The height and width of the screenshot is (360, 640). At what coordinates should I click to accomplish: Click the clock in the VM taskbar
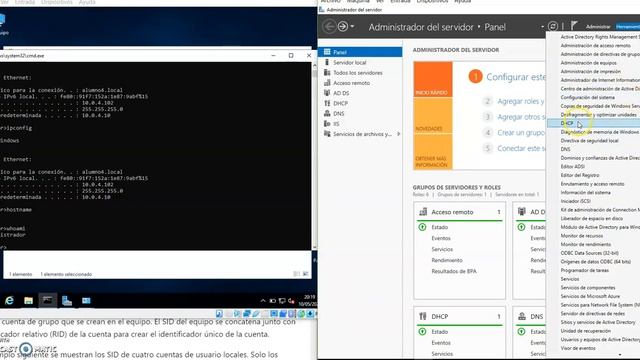click(x=309, y=300)
